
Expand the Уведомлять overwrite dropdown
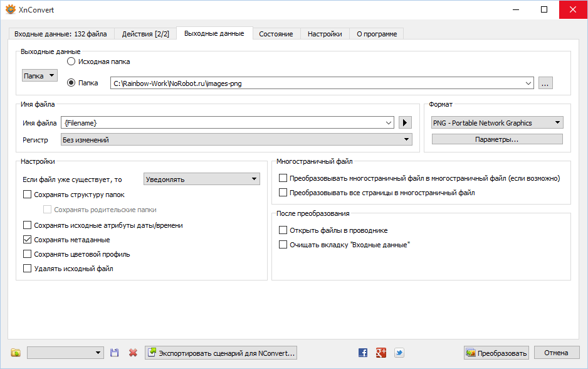click(x=201, y=179)
